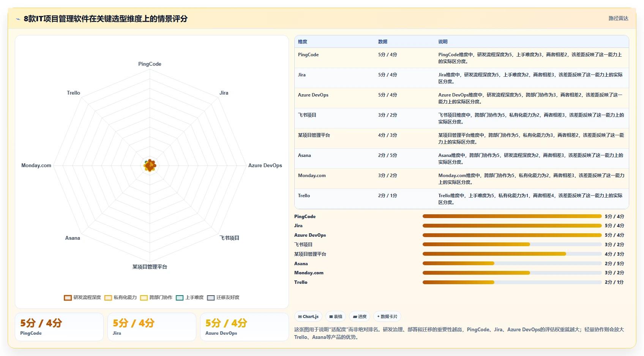This screenshot has height=356, width=644.
Task: Toggle 研发流程深度 legend dataset
Action: 83,297
